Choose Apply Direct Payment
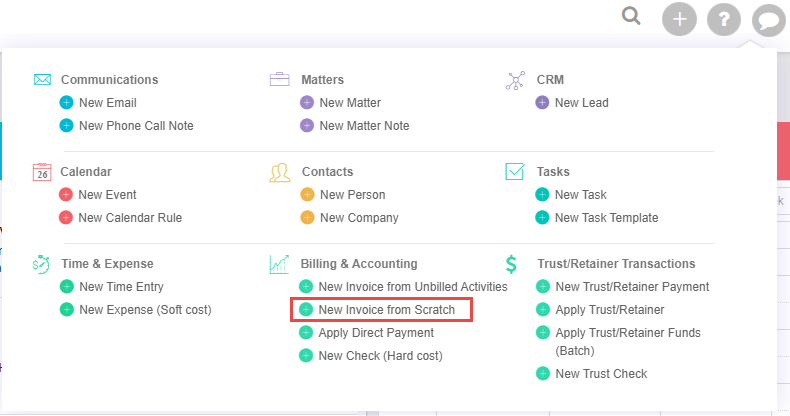Screen dimensions: 790x416 (x=376, y=333)
